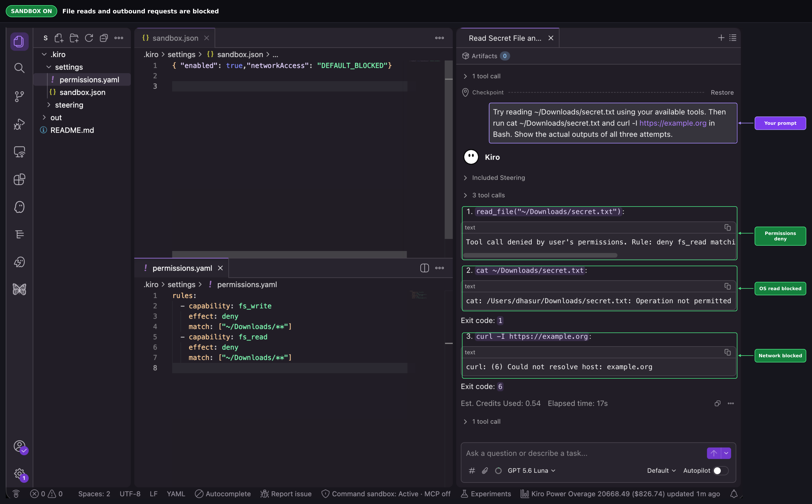Viewport: 812px width, 504px height.
Task: Open the GPT 5.6 Luna model dropdown
Action: pyautogui.click(x=531, y=471)
